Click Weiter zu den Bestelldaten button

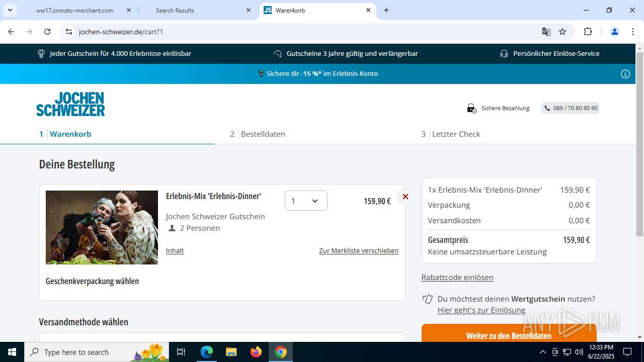pyautogui.click(x=509, y=335)
